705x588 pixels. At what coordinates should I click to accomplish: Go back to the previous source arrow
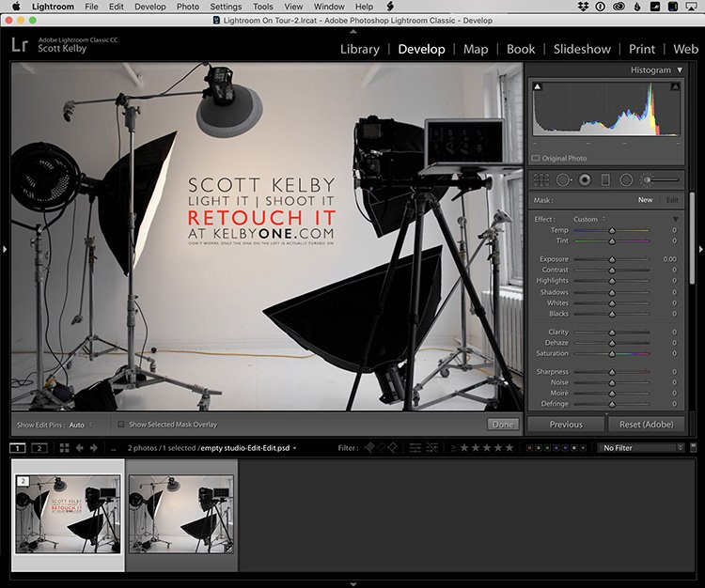pos(80,448)
